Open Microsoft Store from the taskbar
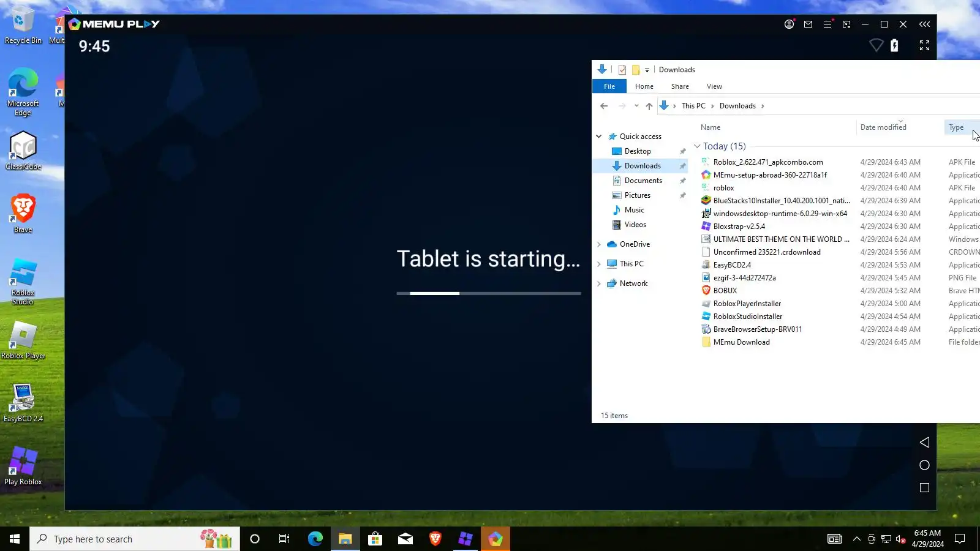This screenshot has width=980, height=551. pyautogui.click(x=375, y=539)
